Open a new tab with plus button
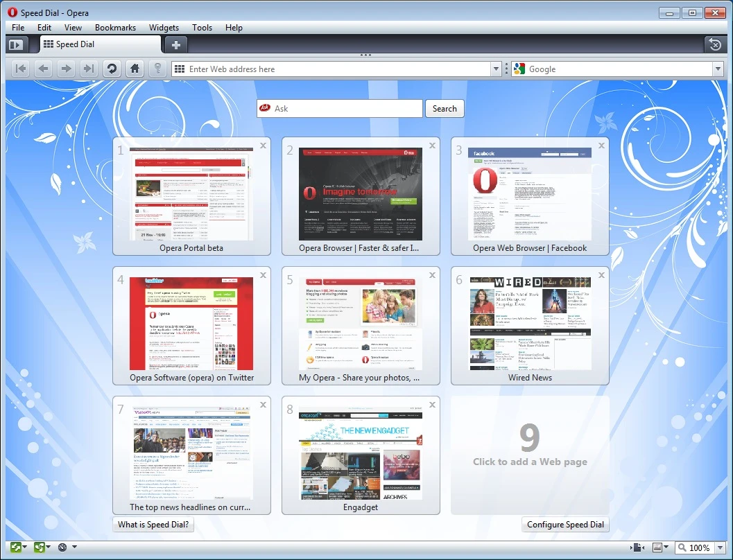Screen dimensions: 733x560 point(175,45)
